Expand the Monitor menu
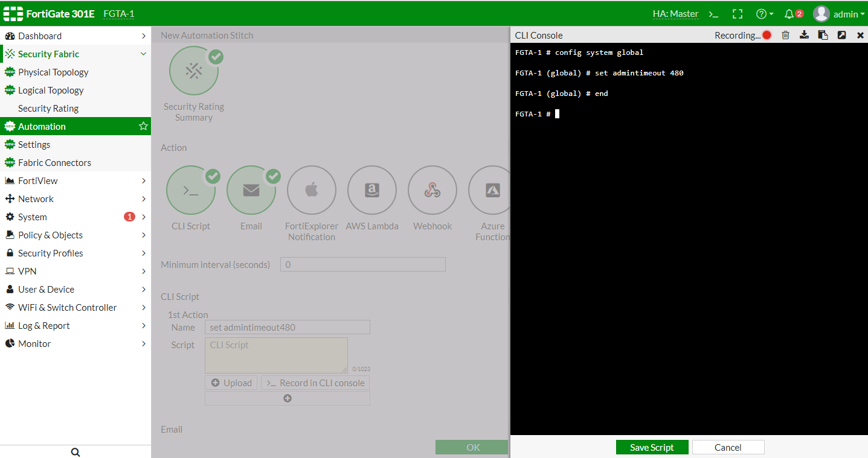The image size is (868, 458). tap(76, 343)
